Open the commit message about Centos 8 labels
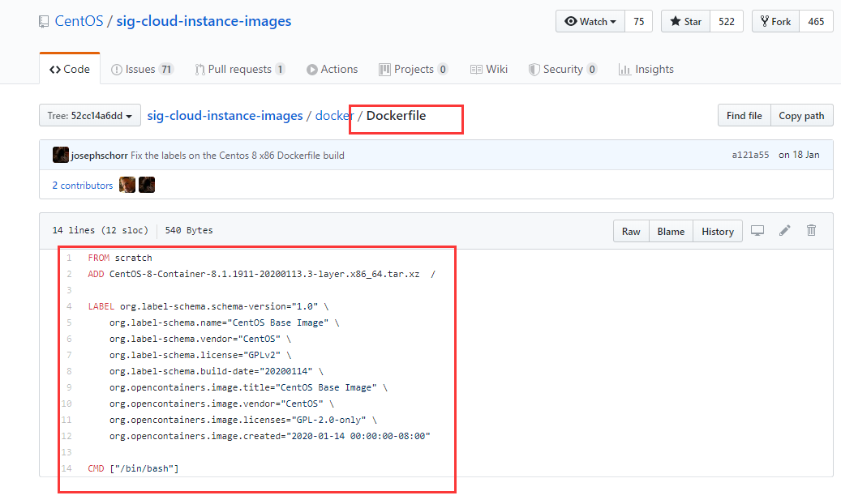The width and height of the screenshot is (841, 504). click(x=238, y=156)
